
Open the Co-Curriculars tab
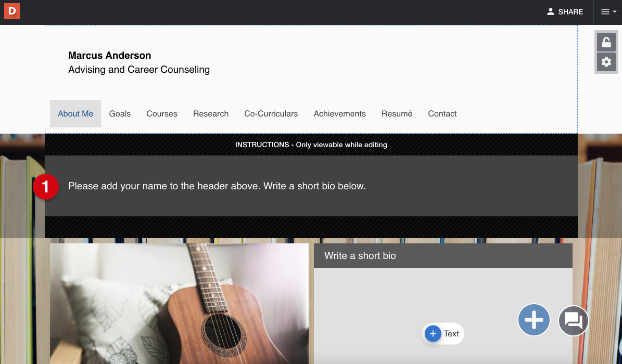pos(271,114)
